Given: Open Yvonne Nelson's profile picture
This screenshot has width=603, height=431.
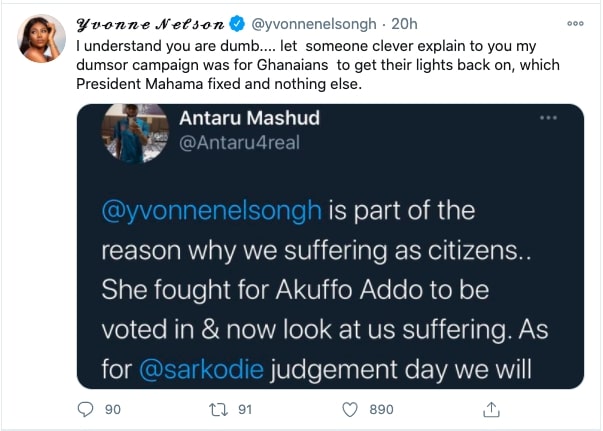Looking at the screenshot, I should click(x=42, y=38).
